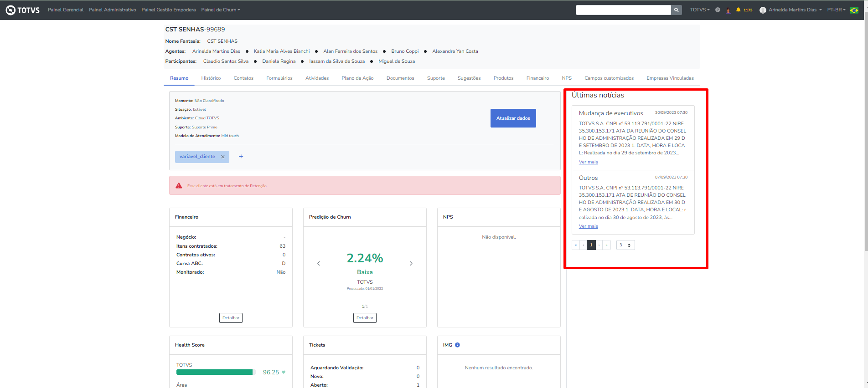Go to previous churn prediction with left chevron
This screenshot has height=388, width=868.
tap(319, 264)
